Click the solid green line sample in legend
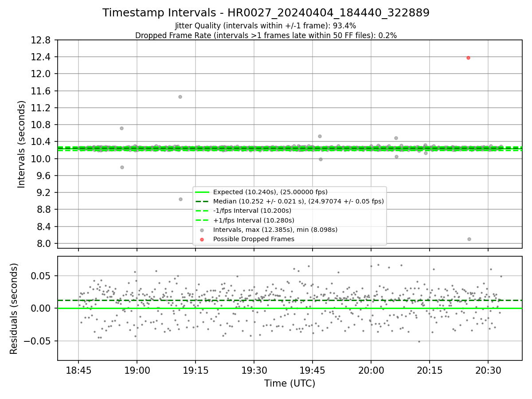Screen dimensions: 532x399 click(202, 192)
